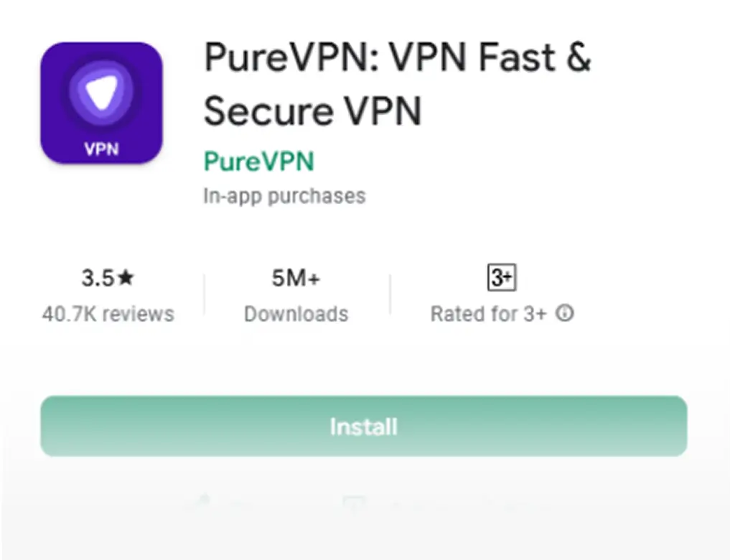730x560 pixels.
Task: Click faded text beside the share icon
Action: pyautogui.click(x=242, y=504)
